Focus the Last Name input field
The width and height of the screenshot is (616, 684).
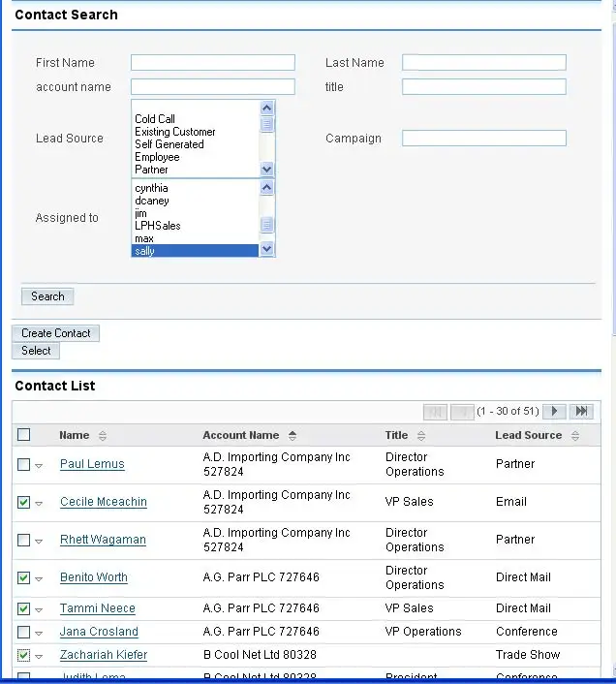(484, 62)
